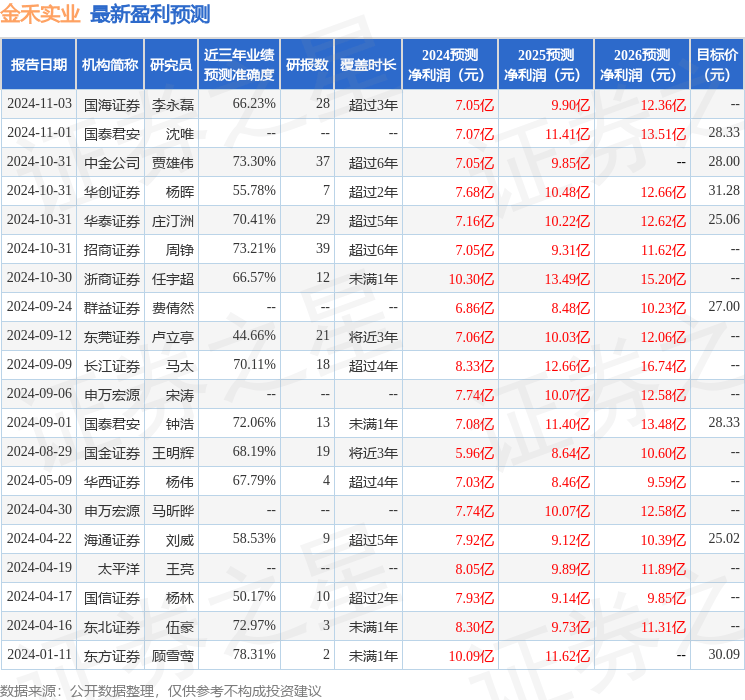Select the date cell 2024-11-03
Image resolution: width=745 pixels, height=700 pixels.
point(39,104)
